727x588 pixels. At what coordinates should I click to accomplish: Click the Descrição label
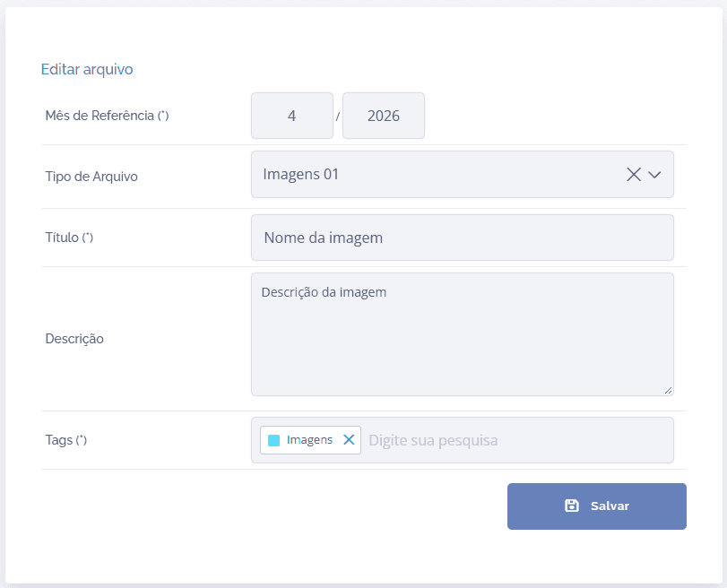[74, 339]
